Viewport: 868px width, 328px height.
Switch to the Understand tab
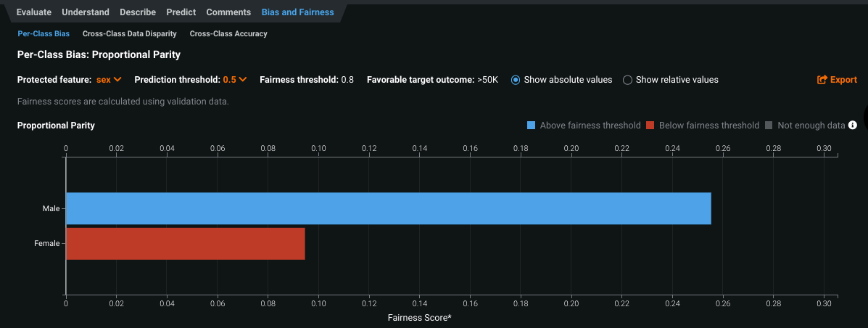coord(86,12)
